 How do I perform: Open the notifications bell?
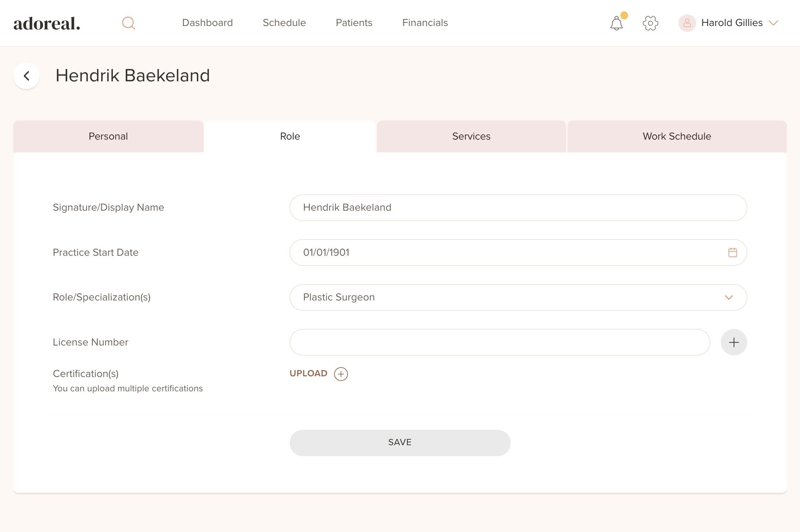(616, 23)
